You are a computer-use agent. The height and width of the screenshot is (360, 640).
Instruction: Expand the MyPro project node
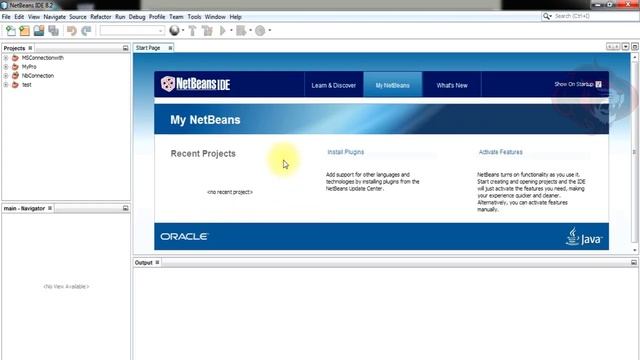click(x=6, y=67)
